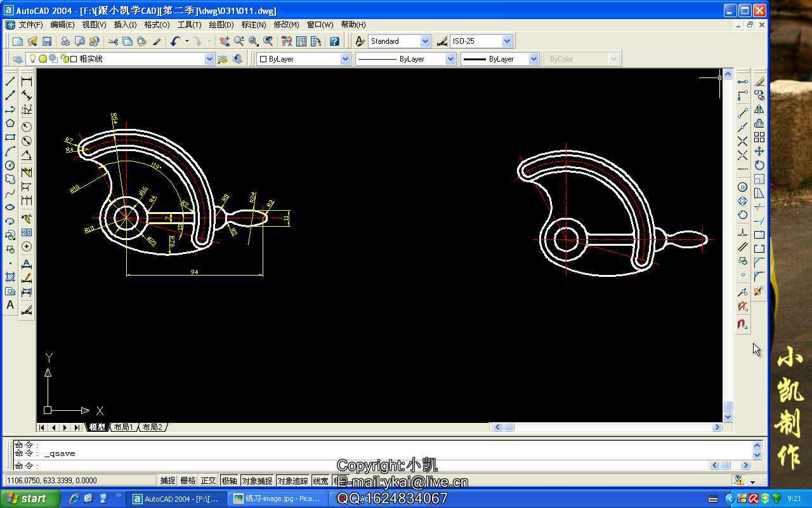Select the Line draw tool
Screen dimensions: 812x508
(x=10, y=81)
